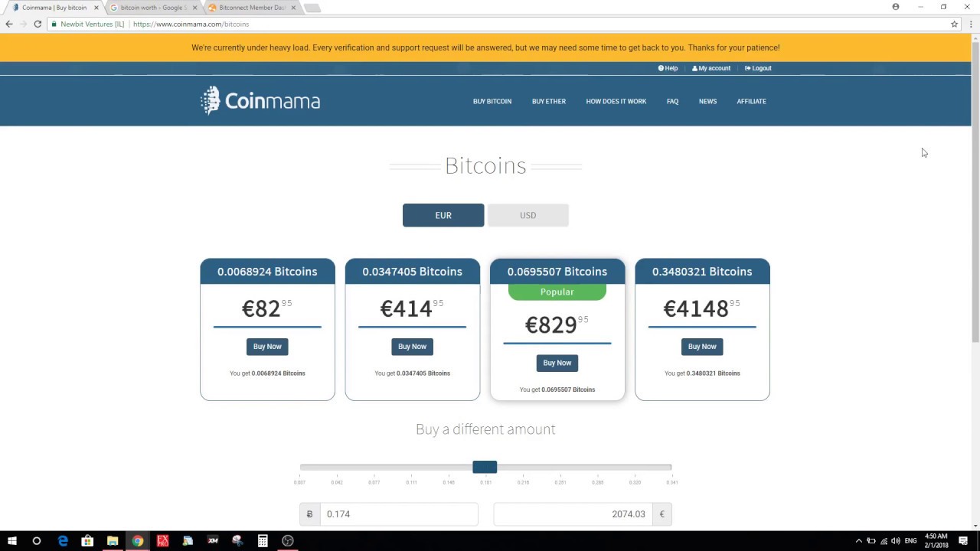
Task: Click the Logout link
Action: 758,68
